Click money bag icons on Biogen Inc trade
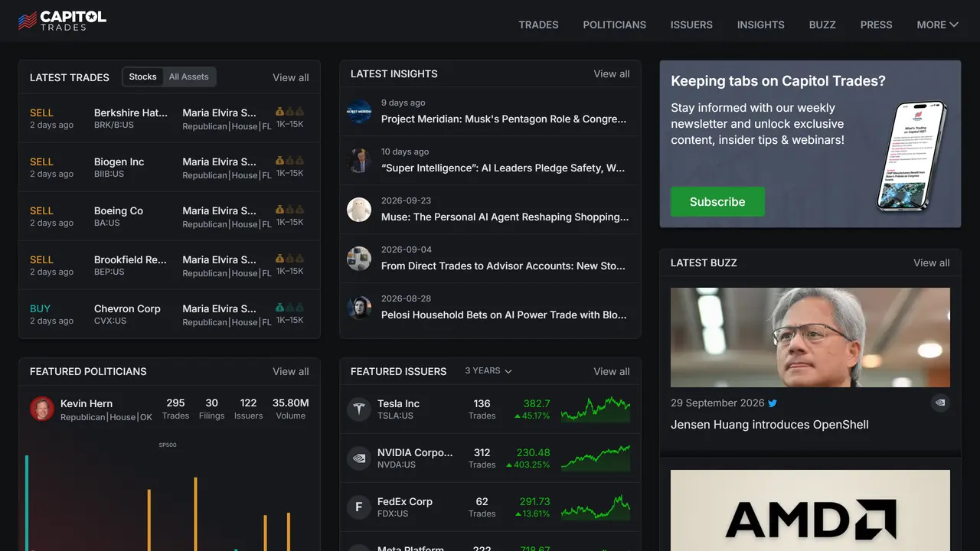The width and height of the screenshot is (980, 551). point(289,161)
